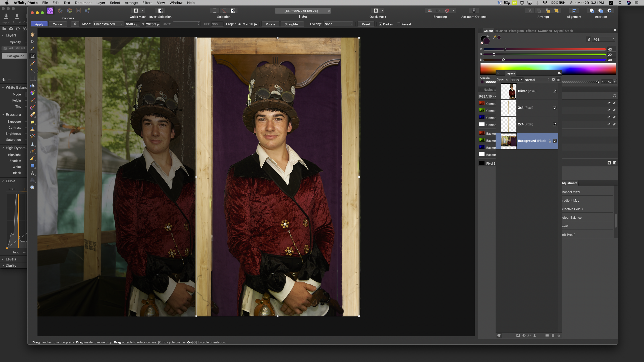This screenshot has height=362, width=644.
Task: Hide the Oliver layer via checkbox
Action: click(555, 91)
